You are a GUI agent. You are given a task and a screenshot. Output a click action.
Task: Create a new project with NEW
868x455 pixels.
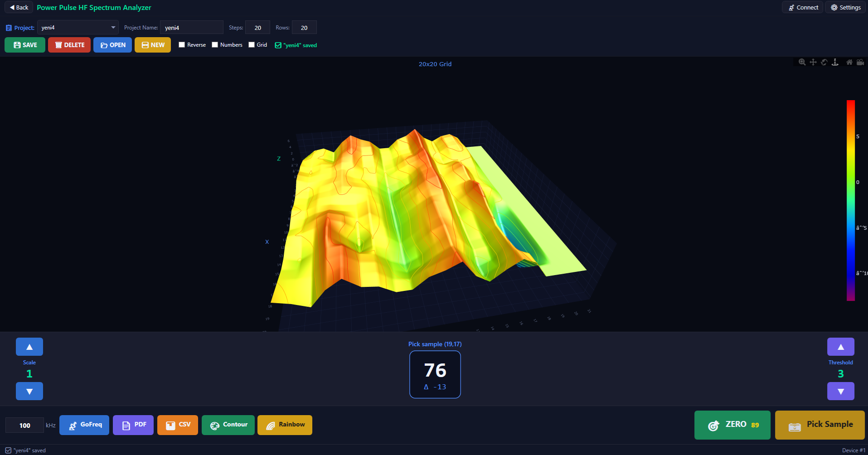coord(152,44)
